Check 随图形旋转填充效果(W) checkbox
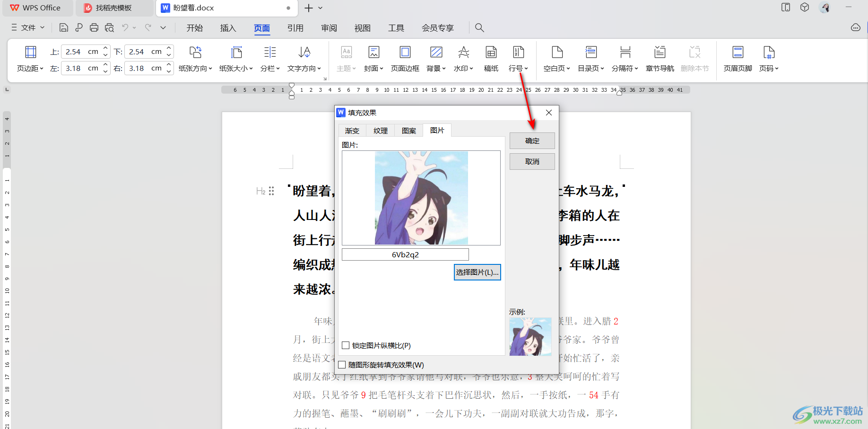 [x=342, y=365]
